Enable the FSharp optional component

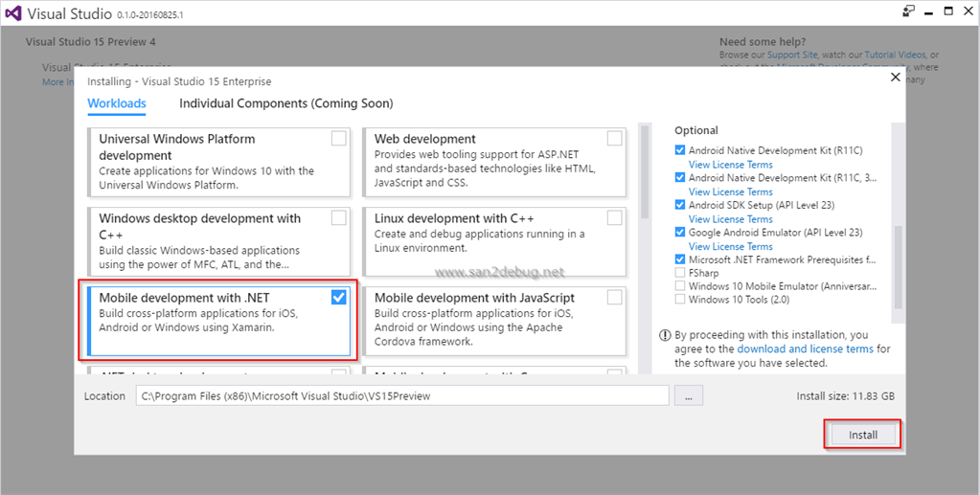680,273
